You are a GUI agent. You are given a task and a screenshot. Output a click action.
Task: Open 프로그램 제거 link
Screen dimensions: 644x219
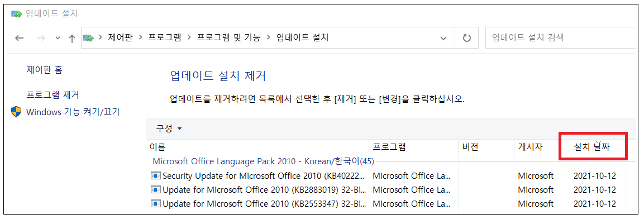[x=53, y=95]
